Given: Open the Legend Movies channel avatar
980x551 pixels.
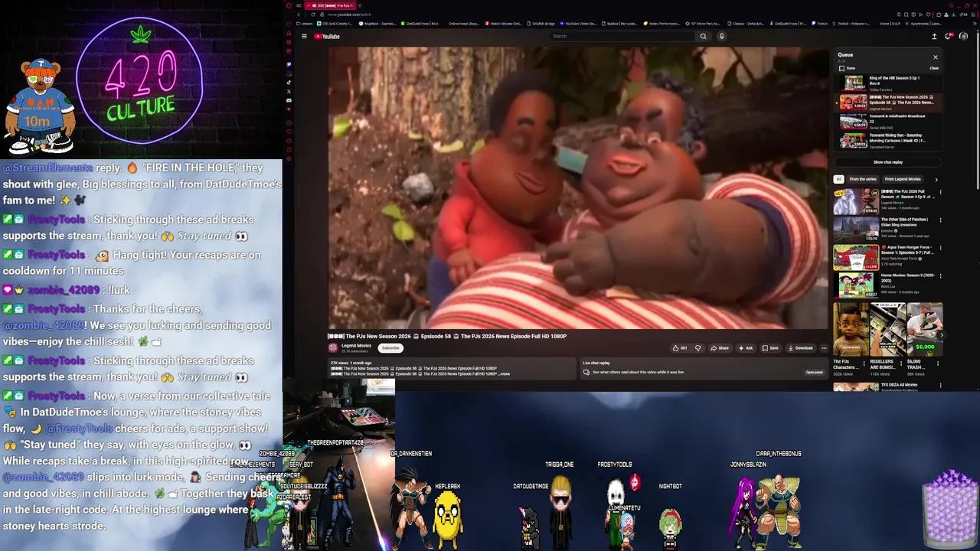Looking at the screenshot, I should click(333, 347).
